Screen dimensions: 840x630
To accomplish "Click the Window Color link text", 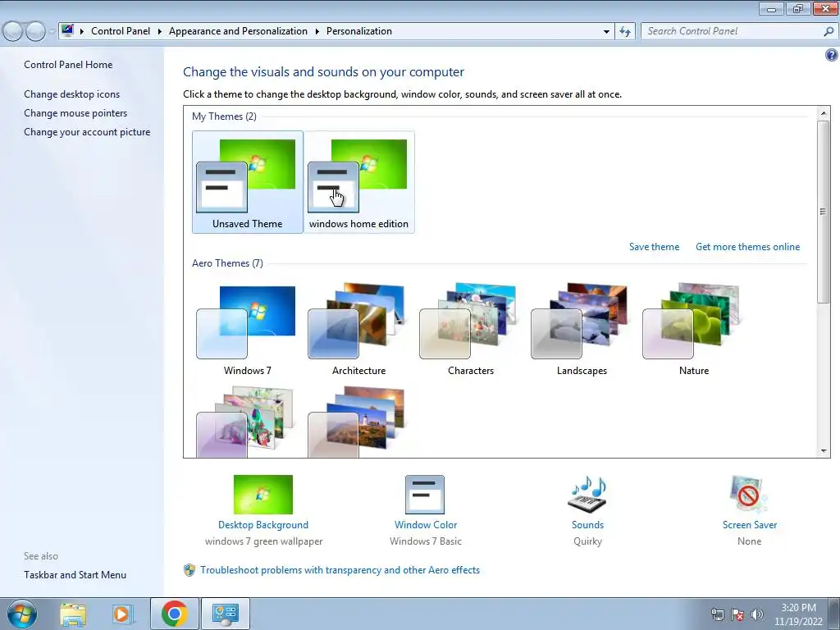I will click(426, 525).
